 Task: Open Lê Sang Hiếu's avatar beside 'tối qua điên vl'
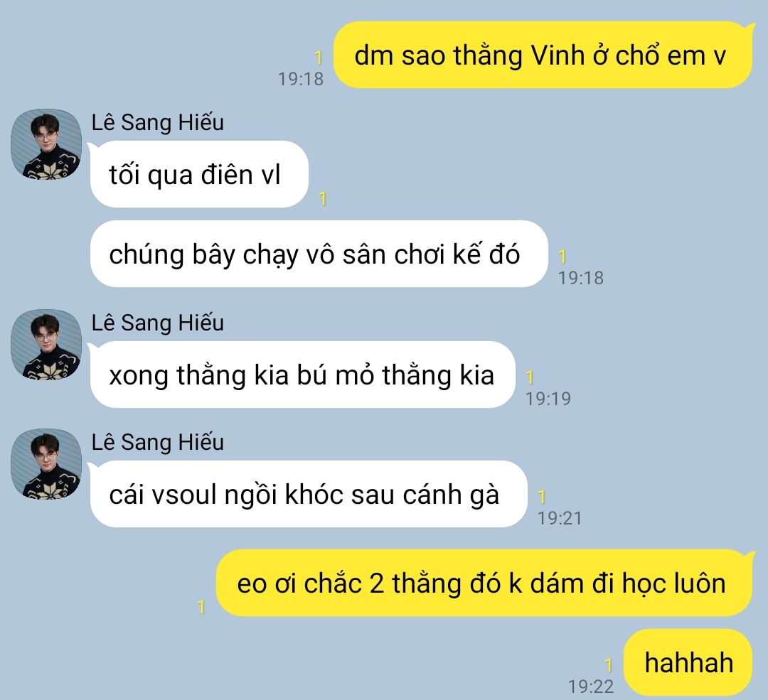tap(46, 144)
